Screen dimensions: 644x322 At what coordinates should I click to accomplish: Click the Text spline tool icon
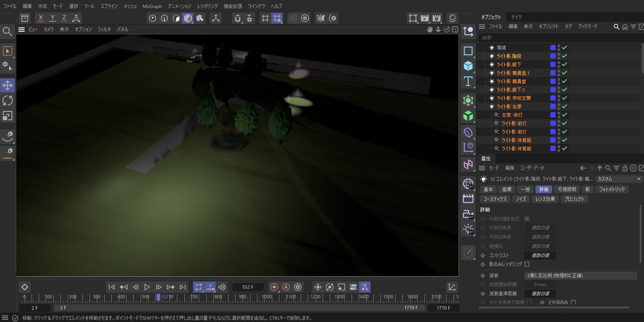pos(468,81)
